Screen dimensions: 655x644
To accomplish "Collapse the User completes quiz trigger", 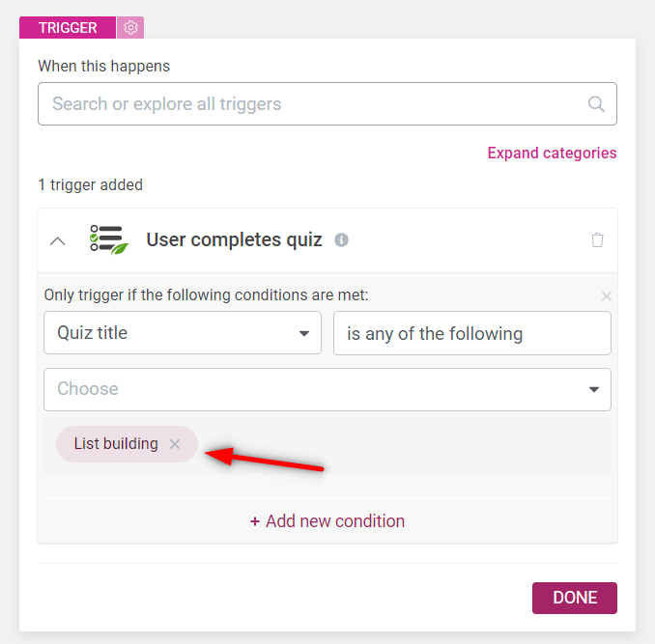I will 58,240.
